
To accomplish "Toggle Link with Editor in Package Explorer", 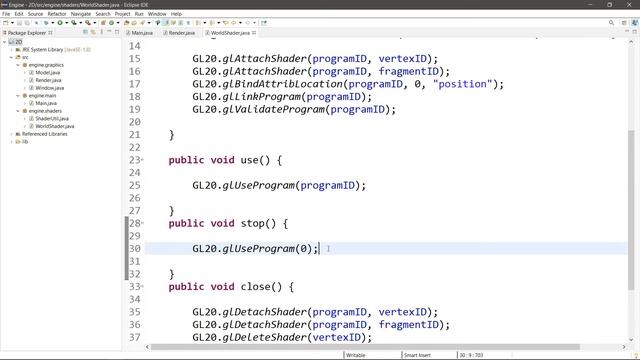I will click(x=93, y=32).
